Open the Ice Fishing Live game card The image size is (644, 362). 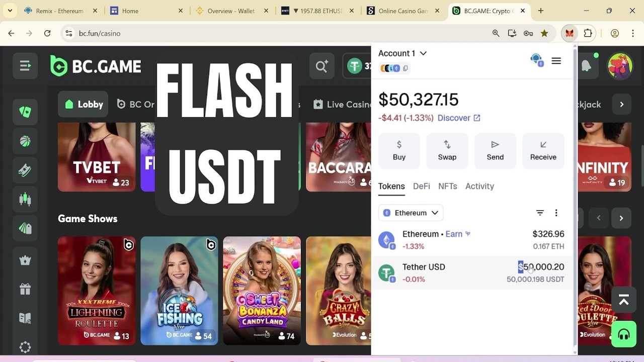pyautogui.click(x=179, y=291)
